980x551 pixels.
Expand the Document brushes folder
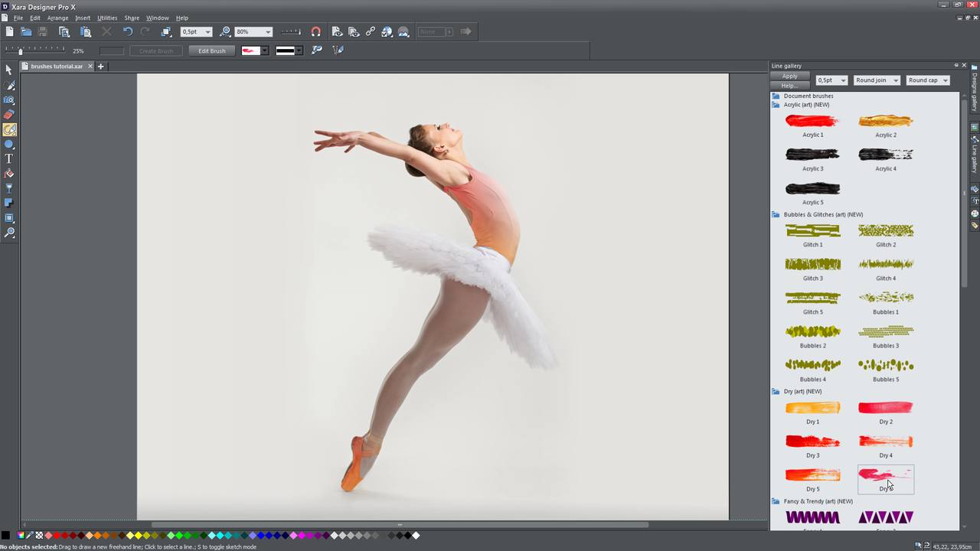(776, 96)
